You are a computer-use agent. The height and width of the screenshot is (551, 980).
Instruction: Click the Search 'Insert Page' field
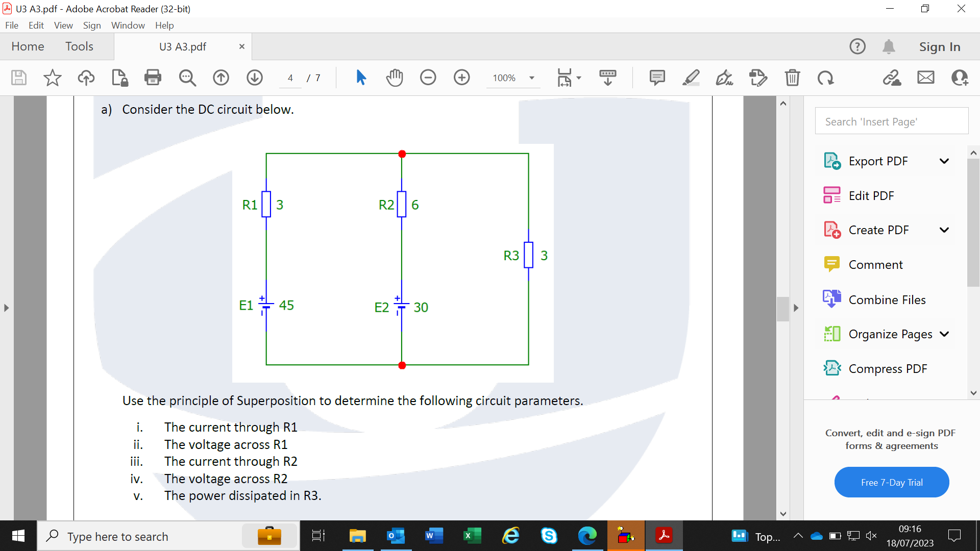tap(891, 121)
